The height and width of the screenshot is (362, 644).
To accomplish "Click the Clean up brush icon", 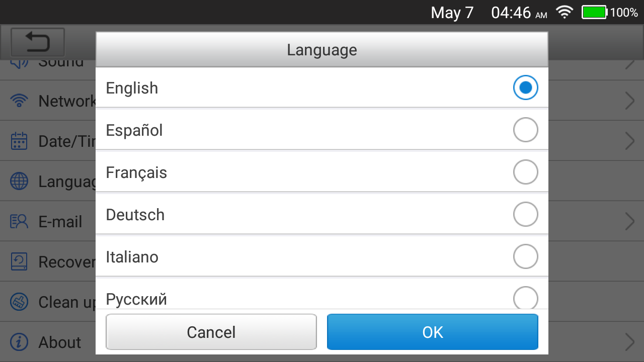I will click(19, 302).
